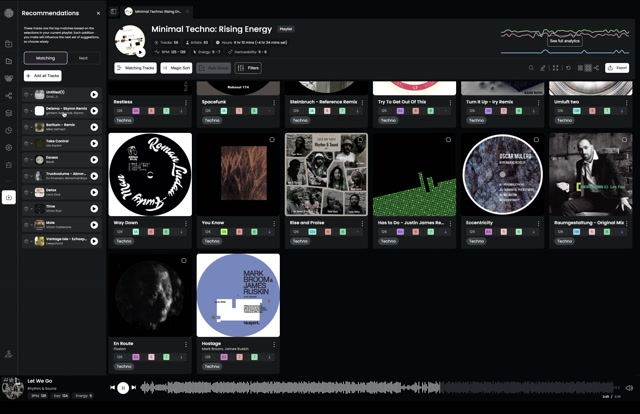
Task: Play the playlist from cover art play button
Action: pyautogui.click(x=140, y=52)
